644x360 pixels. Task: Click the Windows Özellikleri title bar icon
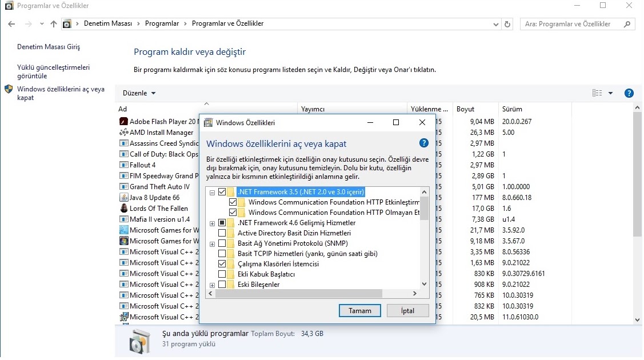click(209, 122)
